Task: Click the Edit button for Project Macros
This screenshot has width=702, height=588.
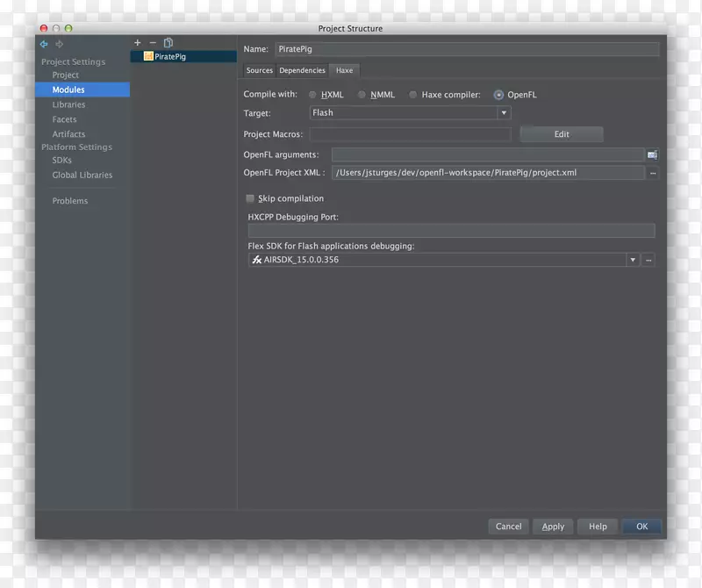Action: coord(562,133)
